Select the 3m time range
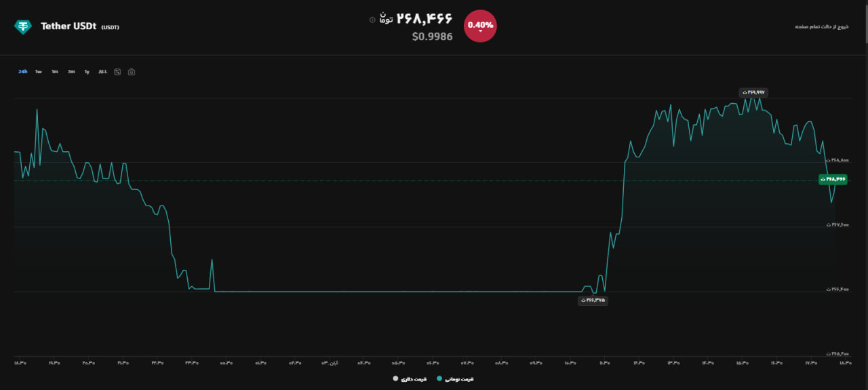The image size is (868, 390). pyautogui.click(x=71, y=71)
